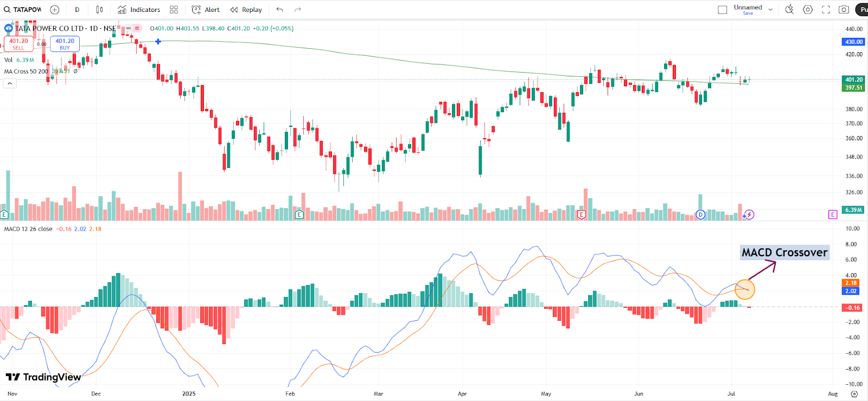Enter fullscreen mode
Screen dimensions: 868x401
coord(826,10)
